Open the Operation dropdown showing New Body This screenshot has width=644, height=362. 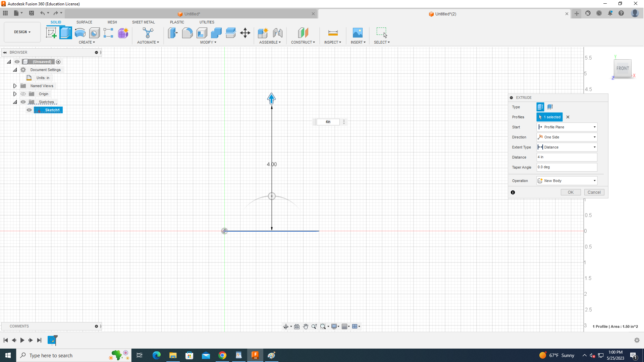click(567, 181)
